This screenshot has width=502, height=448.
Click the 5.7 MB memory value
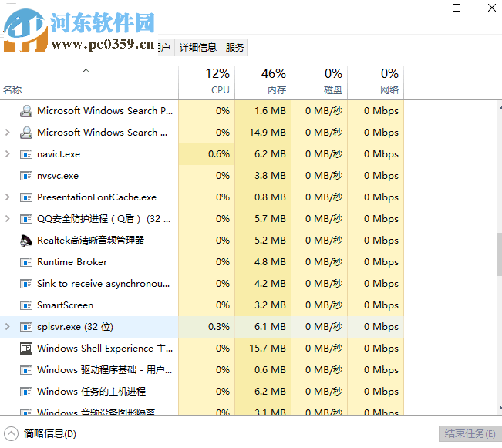270,219
